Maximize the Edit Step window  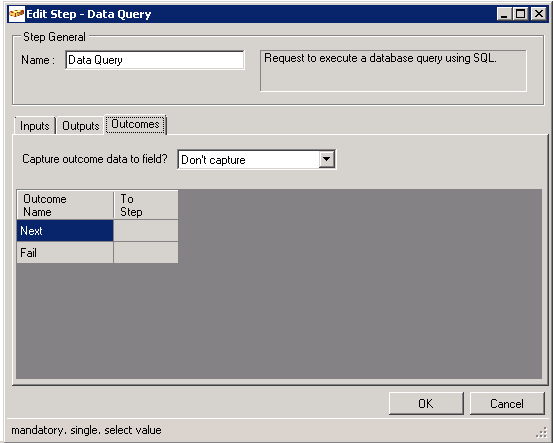521,14
